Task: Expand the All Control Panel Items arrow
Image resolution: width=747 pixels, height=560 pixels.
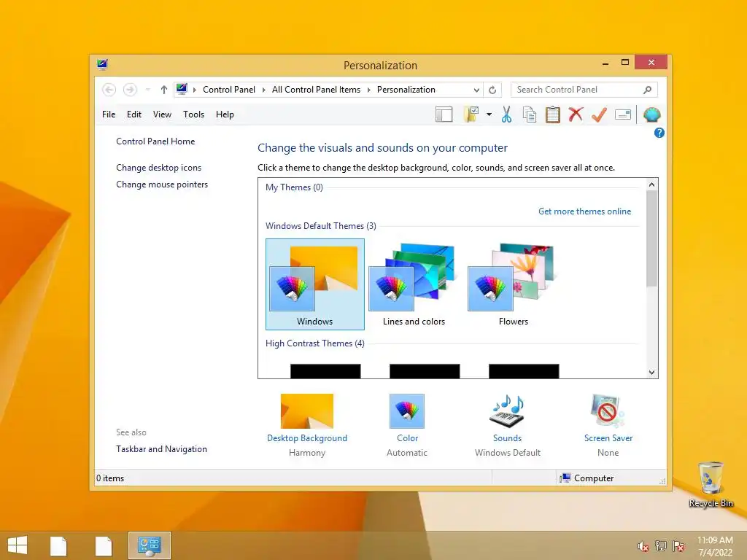Action: click(x=368, y=90)
